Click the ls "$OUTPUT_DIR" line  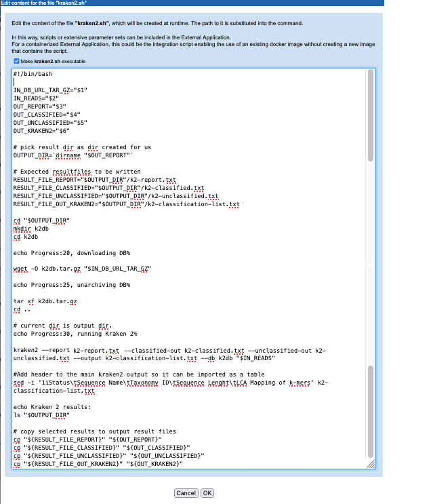41,415
